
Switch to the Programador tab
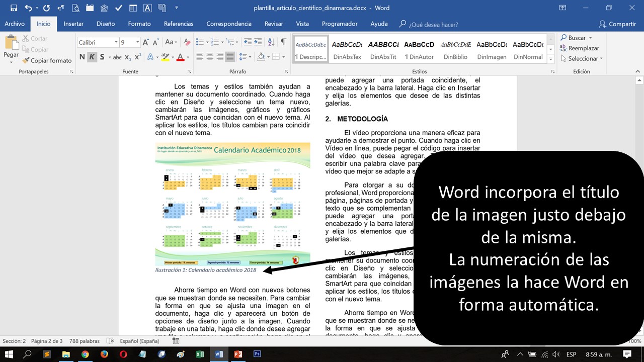[x=340, y=24]
